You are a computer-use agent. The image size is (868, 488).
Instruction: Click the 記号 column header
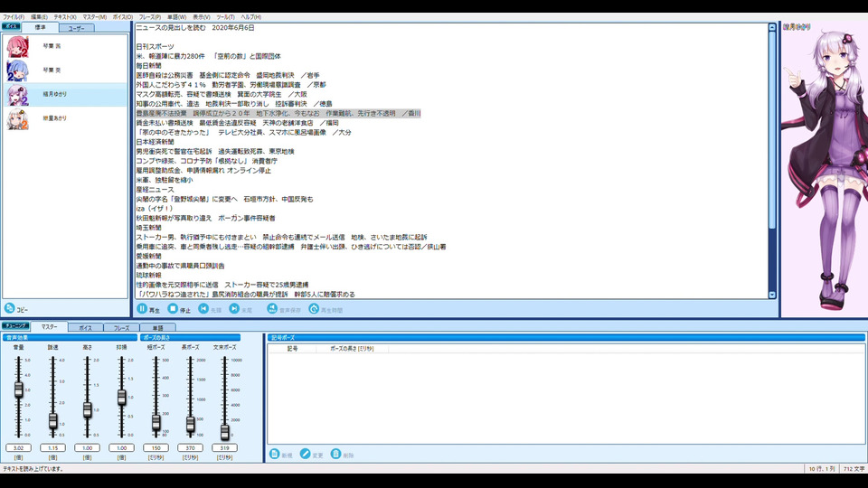point(292,349)
